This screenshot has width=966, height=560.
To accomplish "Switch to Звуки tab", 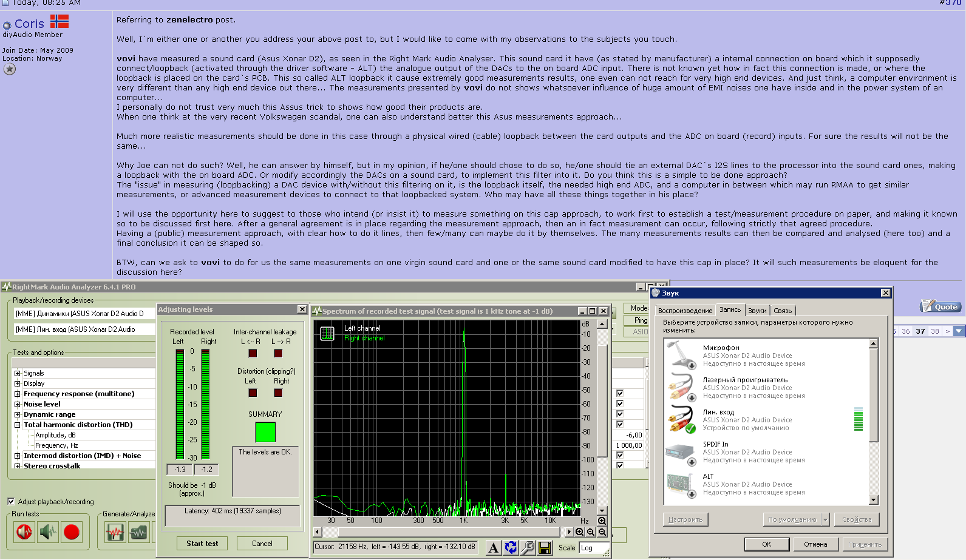I will (x=757, y=311).
